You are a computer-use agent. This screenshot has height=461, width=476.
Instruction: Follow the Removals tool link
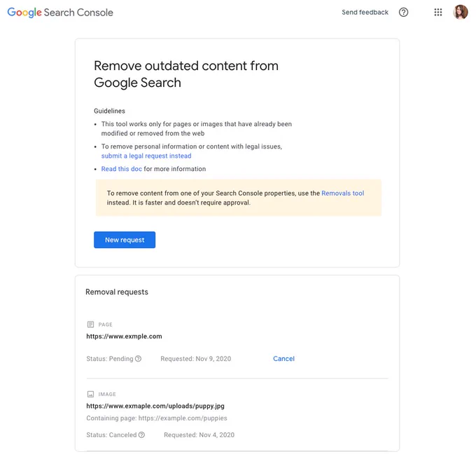(x=343, y=193)
